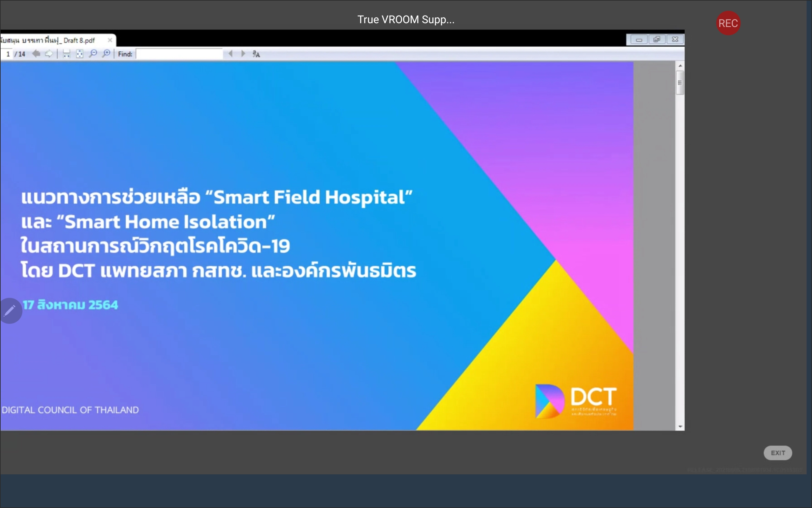Restore down the PDF viewer window
The height and width of the screenshot is (508, 812).
(657, 40)
